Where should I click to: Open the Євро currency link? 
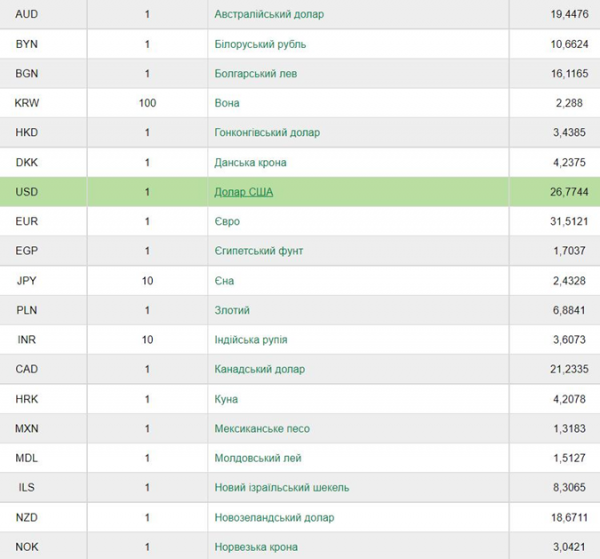click(227, 221)
